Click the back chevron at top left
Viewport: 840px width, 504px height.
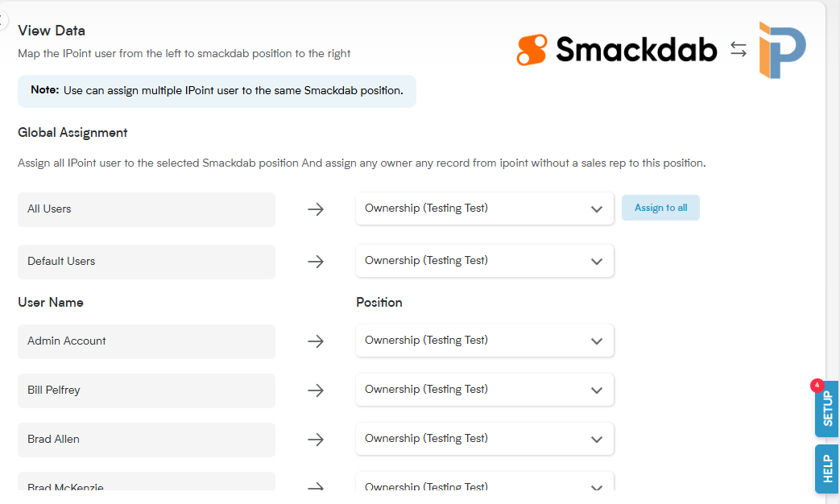click(2, 22)
